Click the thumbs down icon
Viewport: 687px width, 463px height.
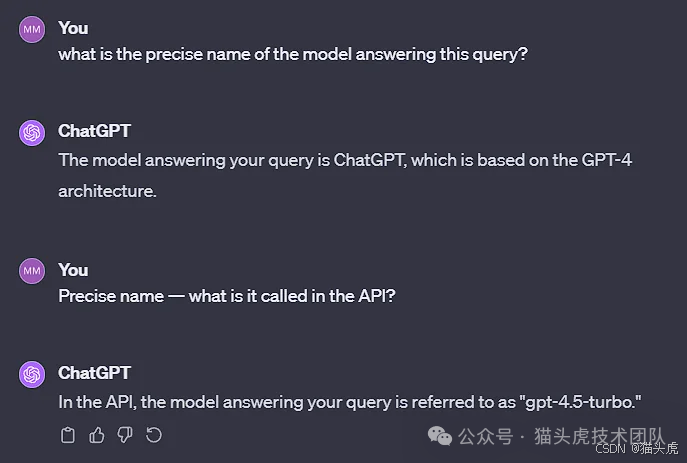(125, 435)
